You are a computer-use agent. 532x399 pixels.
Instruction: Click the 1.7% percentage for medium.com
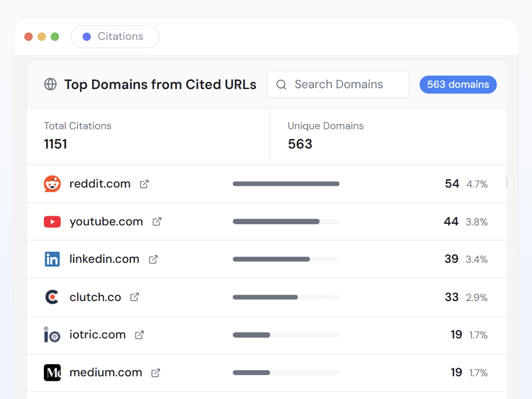tap(479, 373)
